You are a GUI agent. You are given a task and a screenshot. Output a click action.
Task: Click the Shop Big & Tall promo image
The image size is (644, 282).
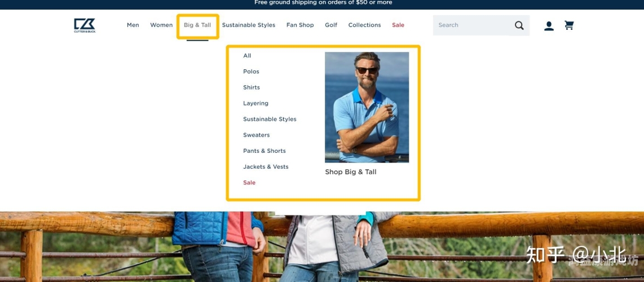point(367,107)
